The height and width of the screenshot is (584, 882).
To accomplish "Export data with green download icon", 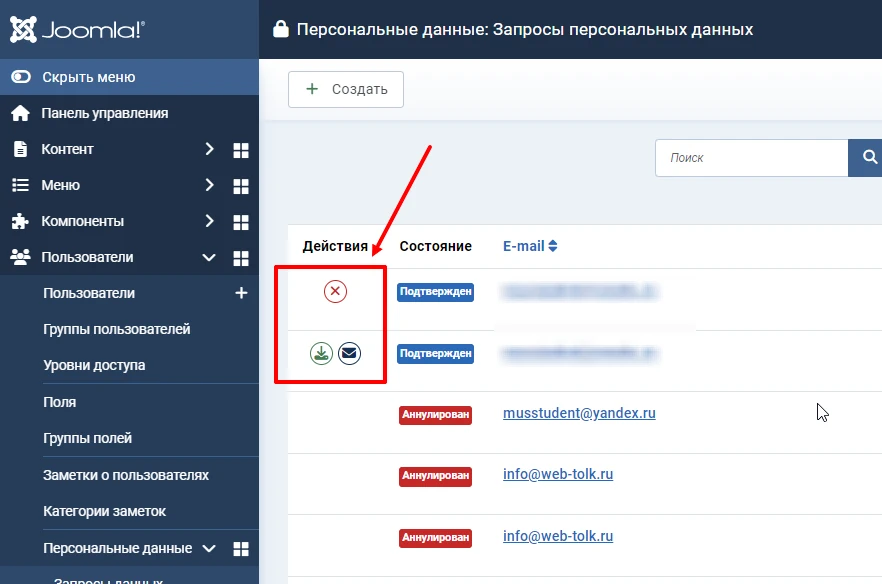I will click(321, 353).
